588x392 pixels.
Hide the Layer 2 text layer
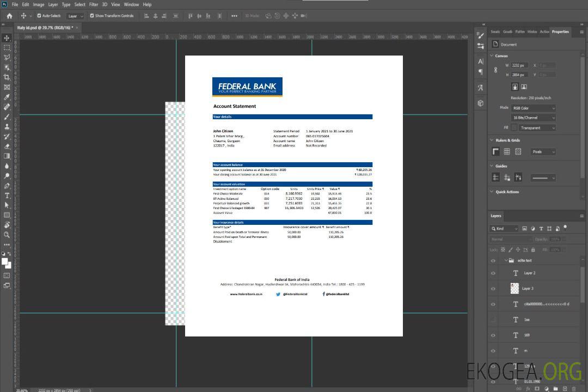493,273
